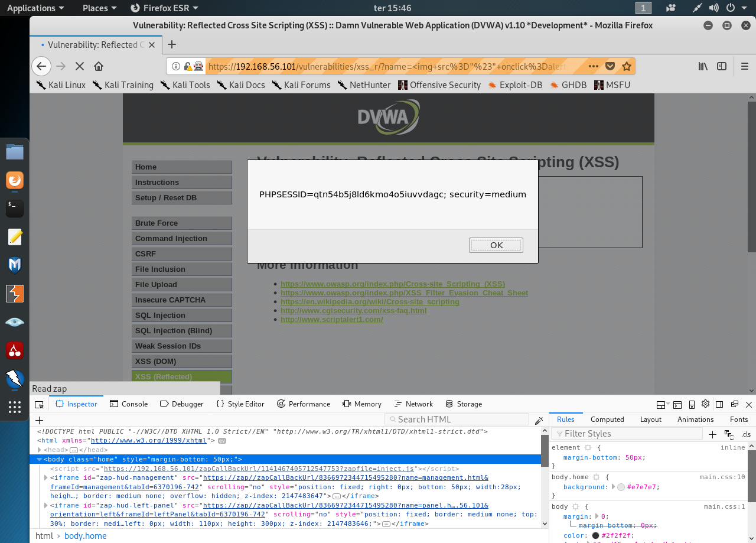Open developer tools settings gear
Viewport: 756px width, 543px height.
coord(705,404)
